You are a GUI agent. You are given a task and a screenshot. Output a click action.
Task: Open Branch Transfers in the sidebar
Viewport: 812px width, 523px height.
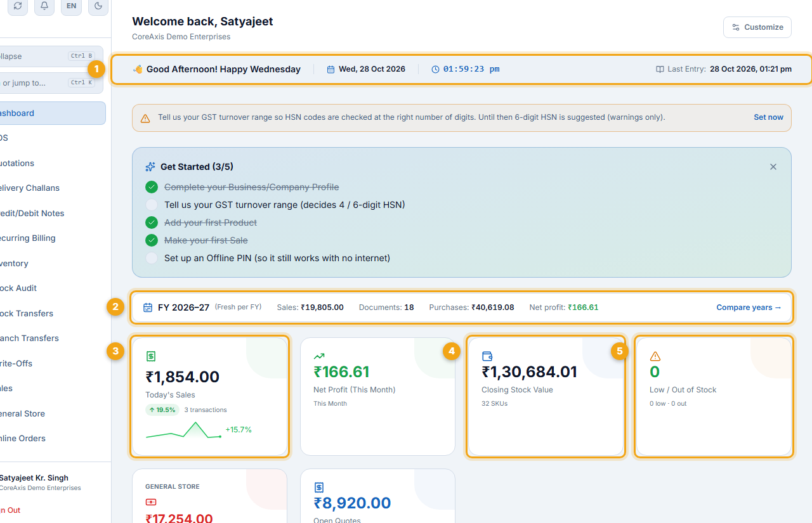[53, 338]
